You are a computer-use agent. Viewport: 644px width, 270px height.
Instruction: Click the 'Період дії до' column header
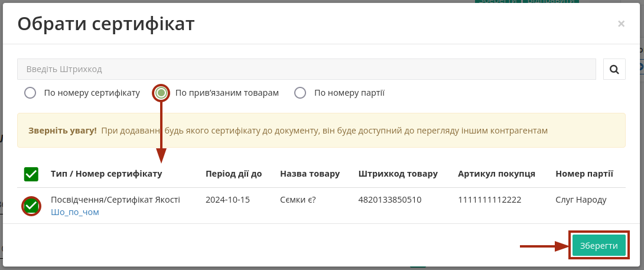click(x=234, y=174)
